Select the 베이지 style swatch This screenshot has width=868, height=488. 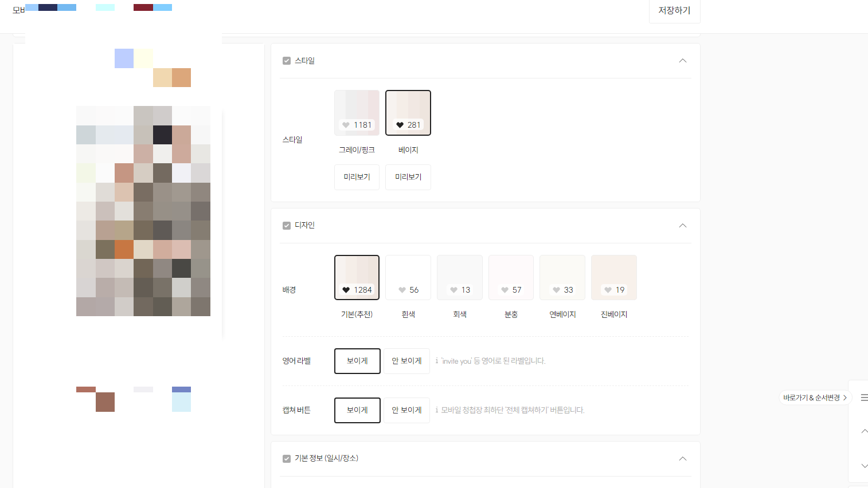pos(408,113)
